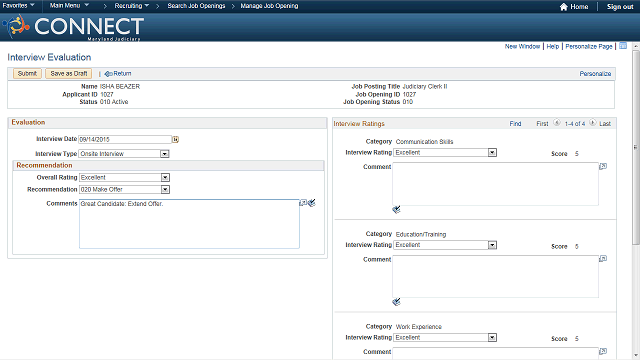Click the Interview Date input field

[125, 140]
